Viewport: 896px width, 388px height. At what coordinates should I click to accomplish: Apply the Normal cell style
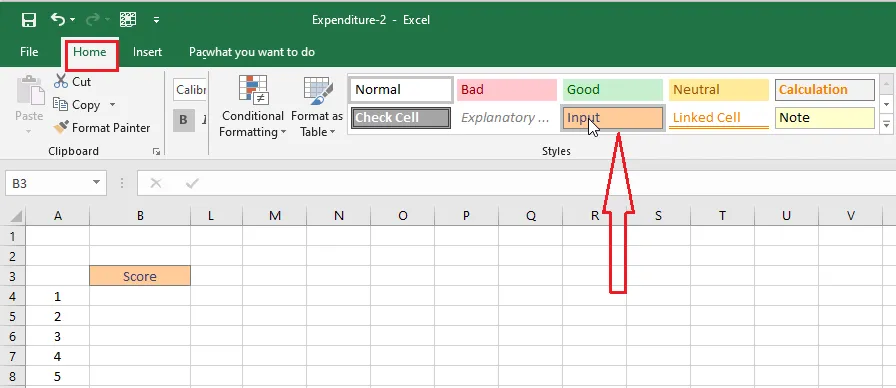(401, 90)
